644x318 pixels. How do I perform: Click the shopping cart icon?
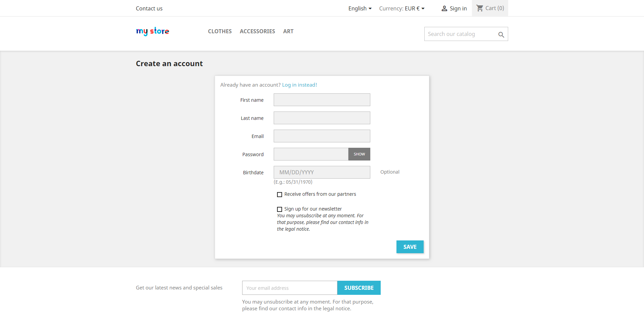click(x=480, y=8)
